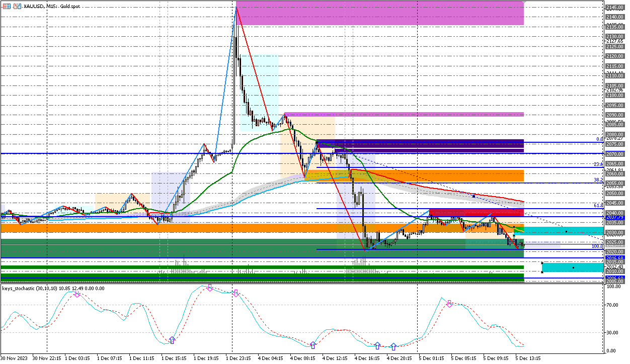Select the pink sell arrow above 5 Dec 05:15

[x=449, y=303]
